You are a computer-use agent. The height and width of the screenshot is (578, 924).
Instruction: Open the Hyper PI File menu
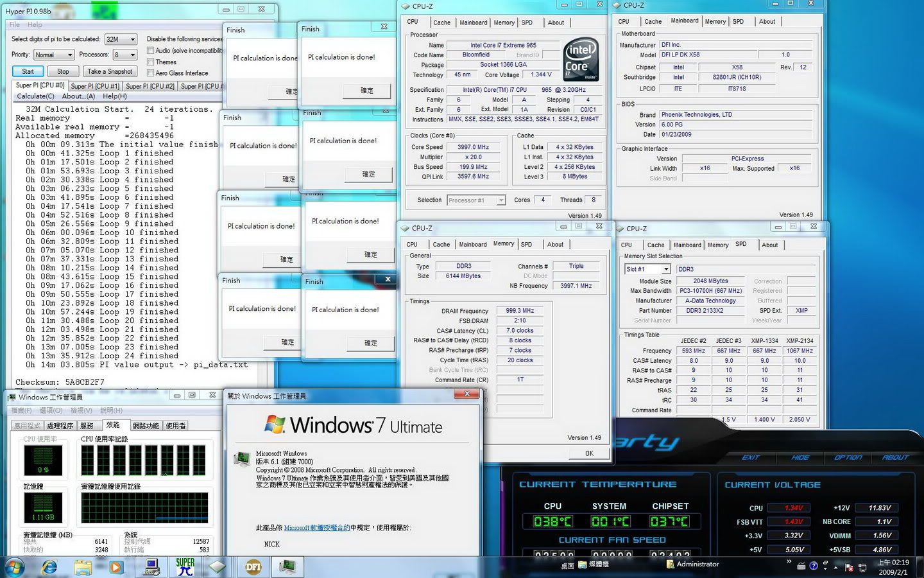[x=15, y=24]
